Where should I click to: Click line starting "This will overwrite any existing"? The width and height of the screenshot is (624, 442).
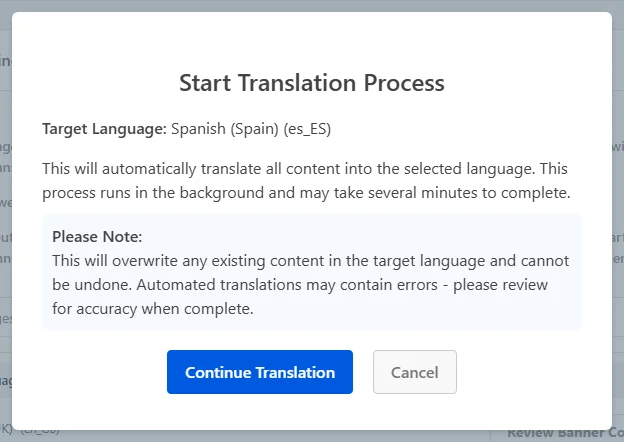tap(310, 261)
